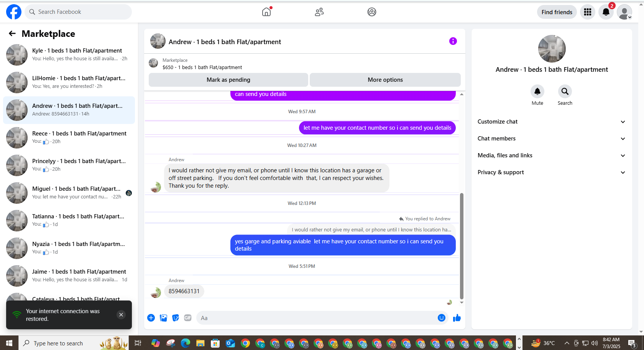This screenshot has width=644, height=350.
Task: Click the chat header listing thumbnail
Action: click(x=158, y=41)
